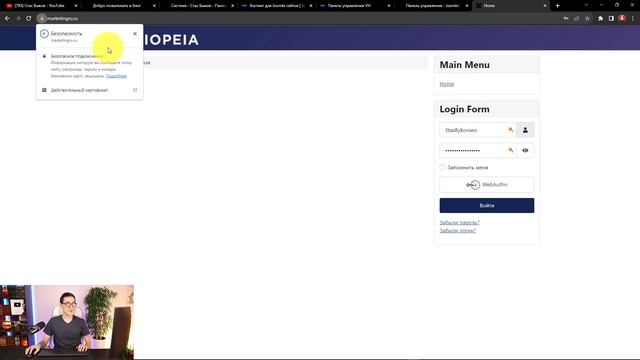Open the Chrome profile avatar
Viewport: 640px width, 360px height.
tap(622, 18)
